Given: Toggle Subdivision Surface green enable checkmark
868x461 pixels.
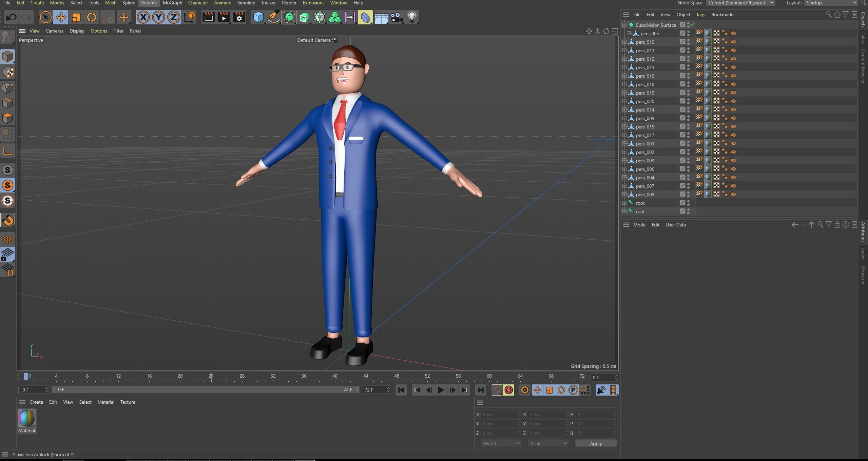Looking at the screenshot, I should click(693, 25).
